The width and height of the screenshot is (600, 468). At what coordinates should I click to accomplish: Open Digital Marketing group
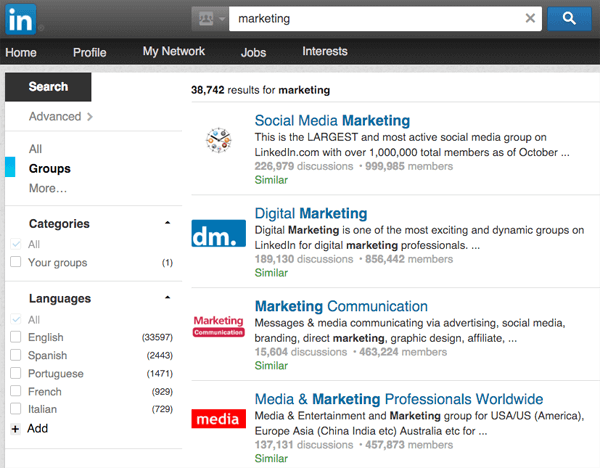(x=311, y=213)
